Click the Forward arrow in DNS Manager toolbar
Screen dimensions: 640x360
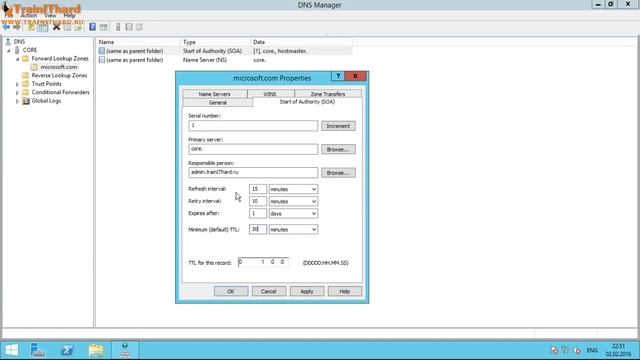17,27
